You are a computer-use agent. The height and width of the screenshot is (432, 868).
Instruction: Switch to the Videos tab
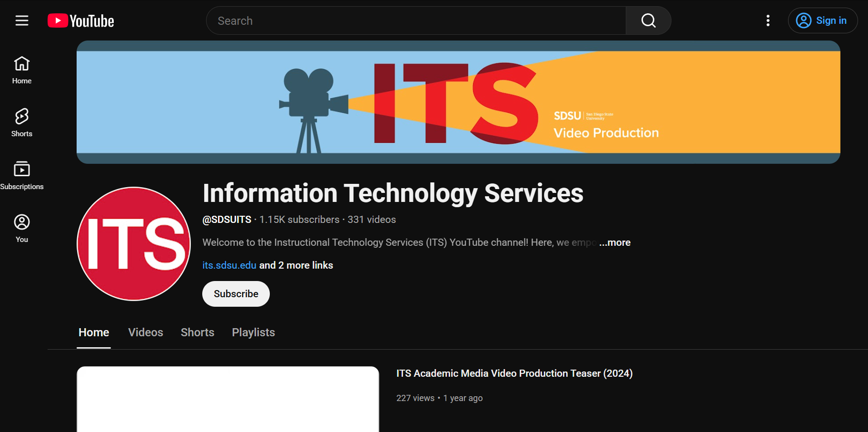point(146,332)
